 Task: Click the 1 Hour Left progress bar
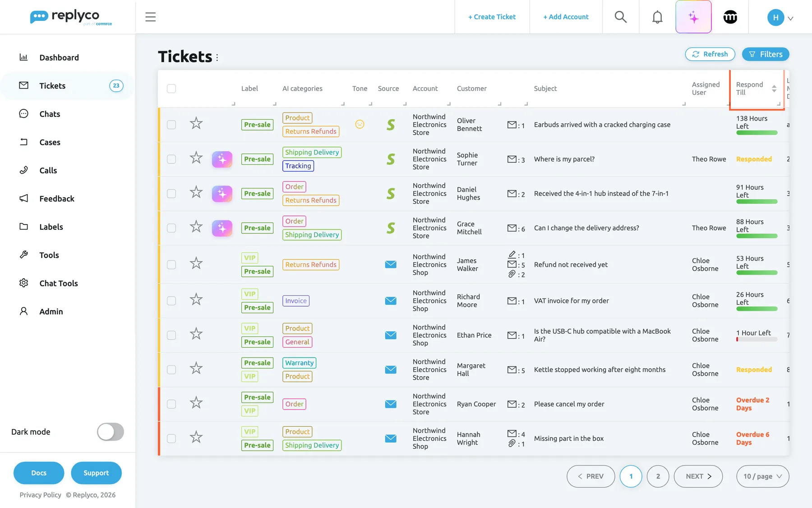click(x=757, y=340)
